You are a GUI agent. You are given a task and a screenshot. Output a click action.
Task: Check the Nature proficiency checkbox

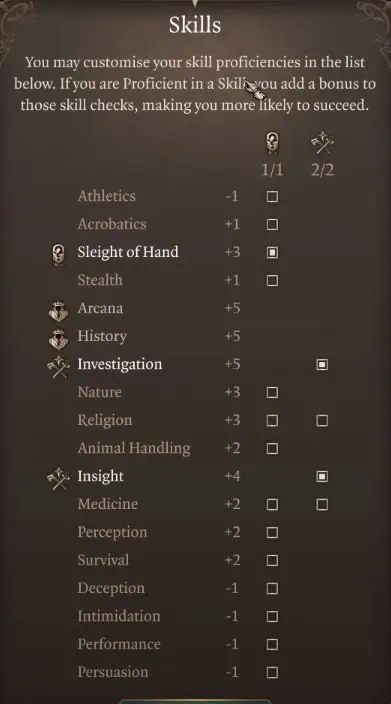tap(272, 392)
